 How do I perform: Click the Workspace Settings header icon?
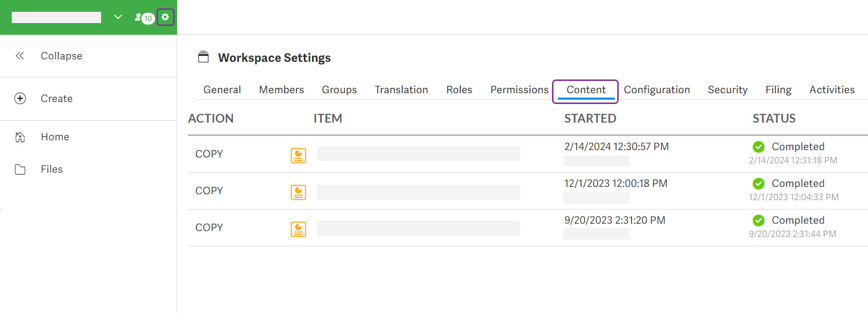[x=203, y=57]
